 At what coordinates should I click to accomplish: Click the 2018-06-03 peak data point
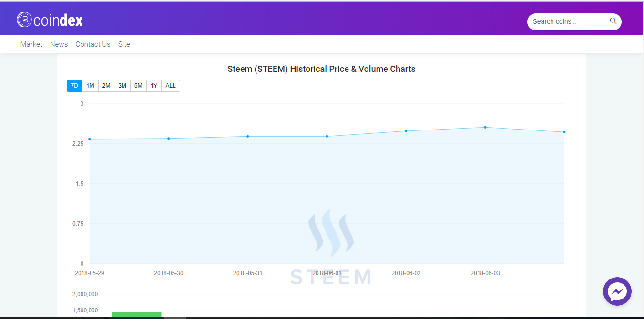[x=485, y=127]
